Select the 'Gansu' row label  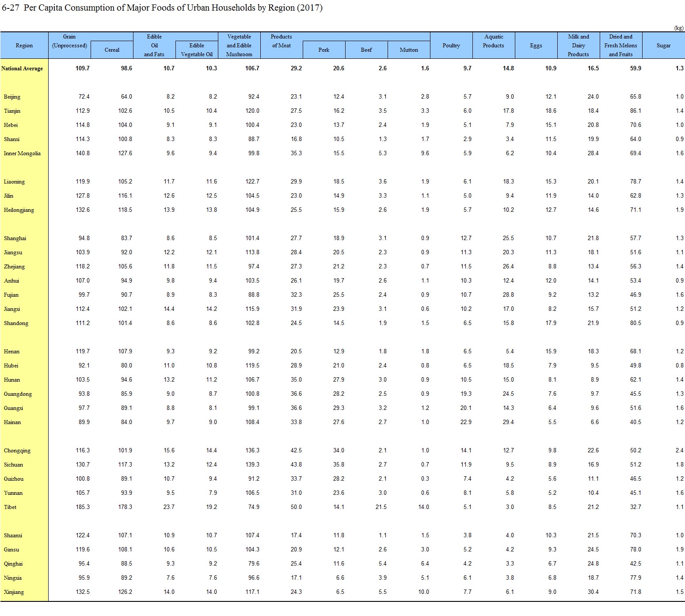[x=11, y=550]
